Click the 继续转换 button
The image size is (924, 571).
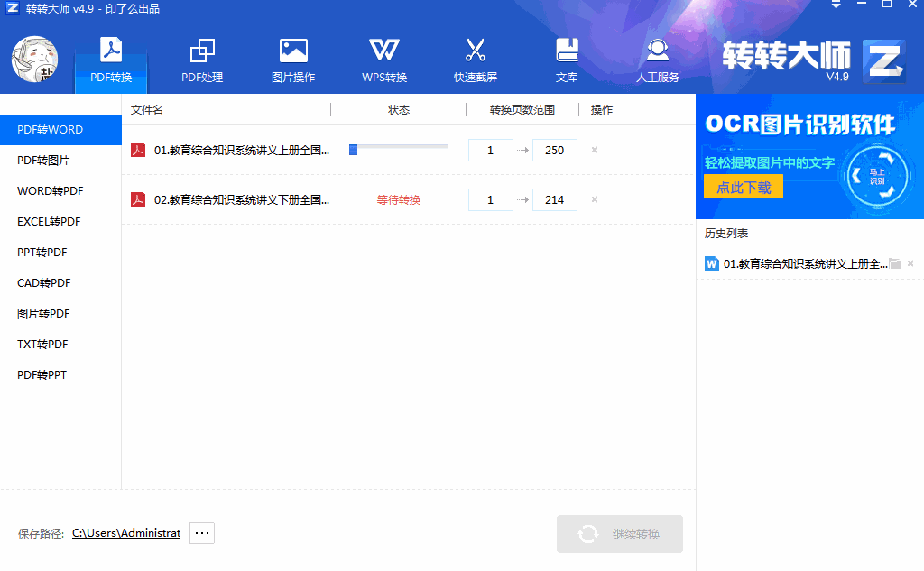pyautogui.click(x=620, y=534)
